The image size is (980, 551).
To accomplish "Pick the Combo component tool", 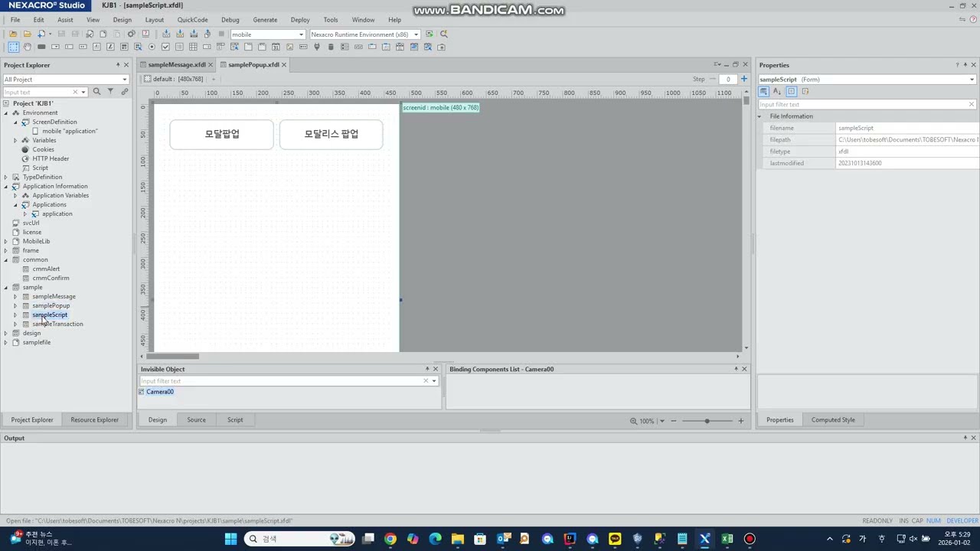I will tap(55, 47).
